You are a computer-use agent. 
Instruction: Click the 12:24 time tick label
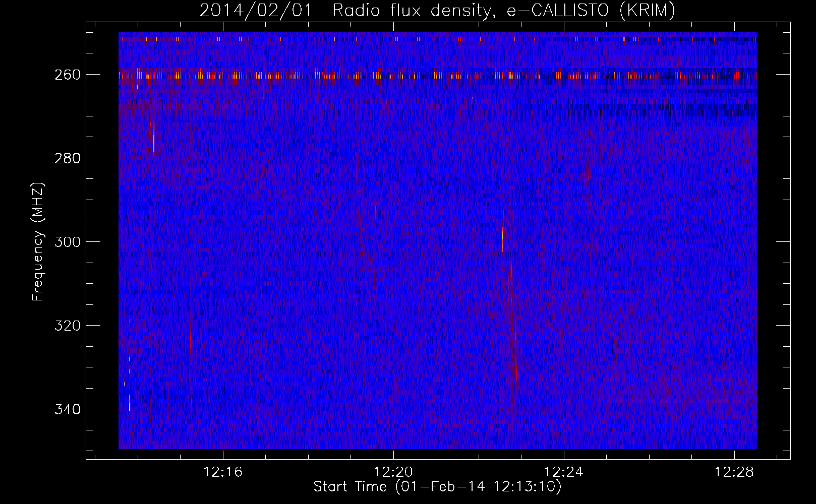pos(564,472)
